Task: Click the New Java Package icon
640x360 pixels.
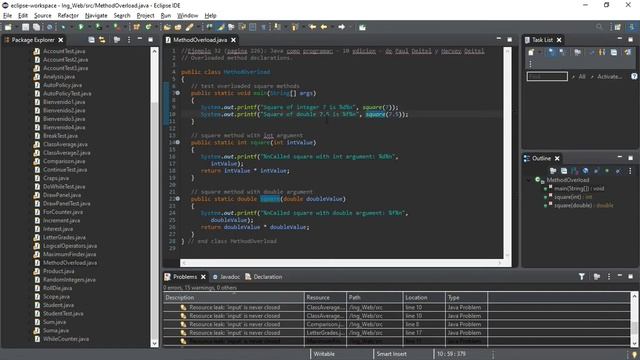Action: tap(136, 27)
